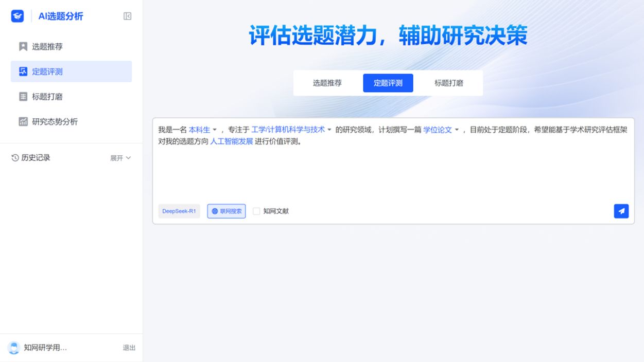Edit the 人工智能发展 topic field
Viewport: 644px width, 362px height.
(x=232, y=141)
